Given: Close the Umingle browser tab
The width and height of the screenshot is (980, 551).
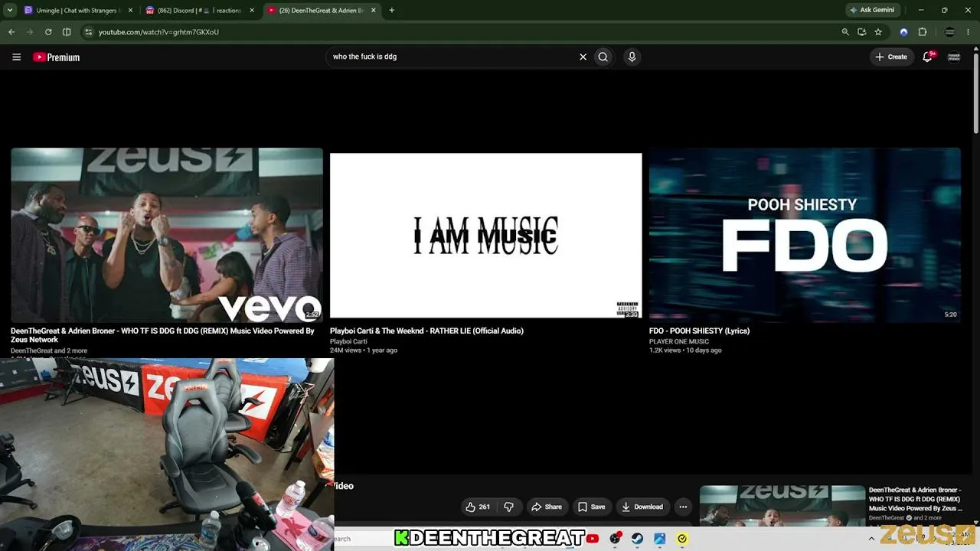Looking at the screenshot, I should [130, 11].
